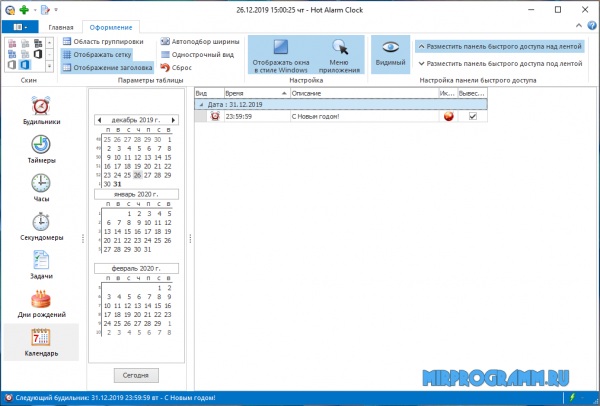Toggle Отображение заголовка option

coord(108,67)
